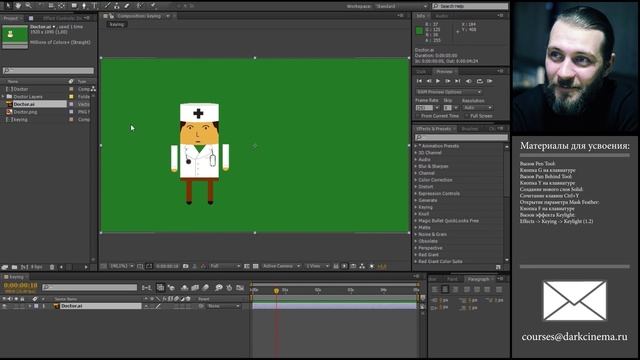Screen dimensions: 640x360
Task: Select the Brush tool
Action: 107,6
